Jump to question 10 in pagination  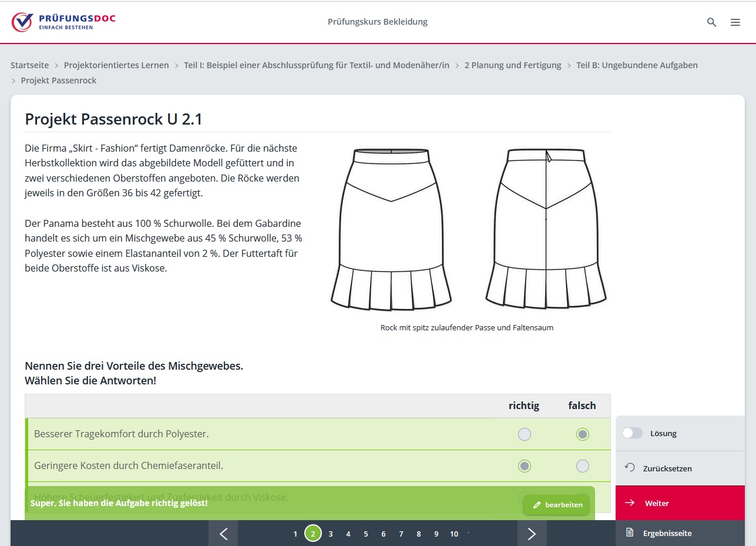point(453,534)
